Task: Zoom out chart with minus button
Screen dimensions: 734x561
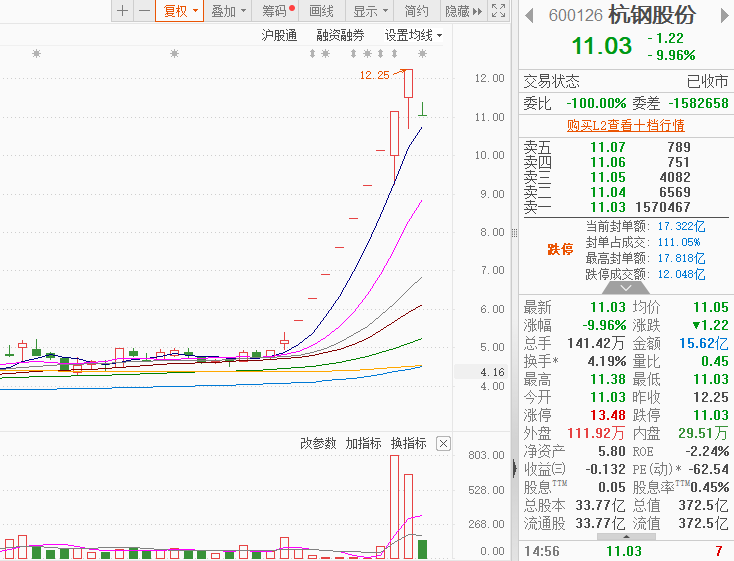Action: [145, 11]
